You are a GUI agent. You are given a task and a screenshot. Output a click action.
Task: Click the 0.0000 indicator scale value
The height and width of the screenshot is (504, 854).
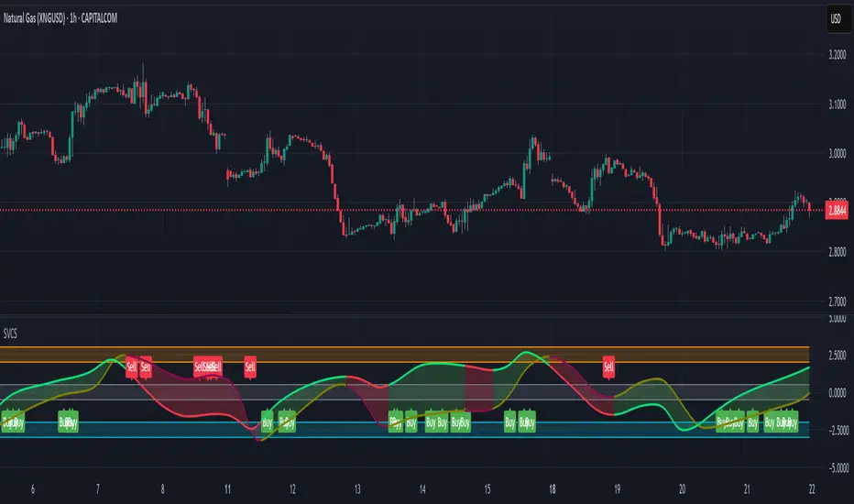coord(838,393)
